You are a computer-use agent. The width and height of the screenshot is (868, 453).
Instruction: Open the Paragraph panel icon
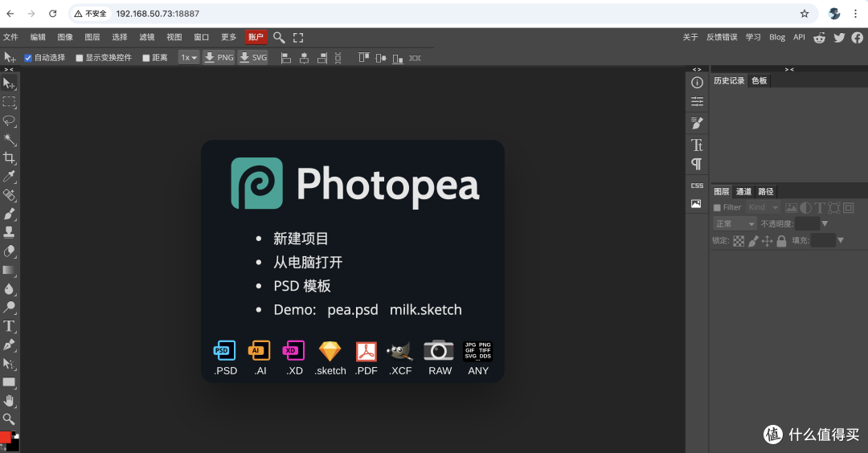[x=696, y=164]
